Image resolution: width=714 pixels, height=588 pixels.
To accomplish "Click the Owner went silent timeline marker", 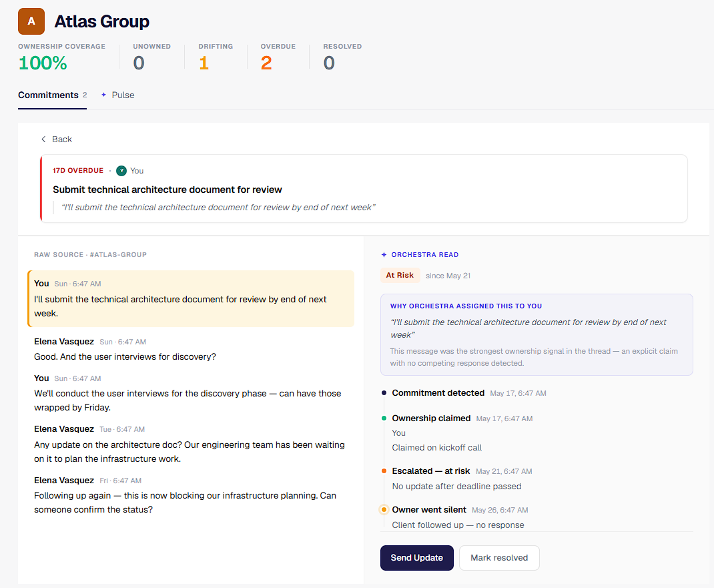I will (384, 510).
